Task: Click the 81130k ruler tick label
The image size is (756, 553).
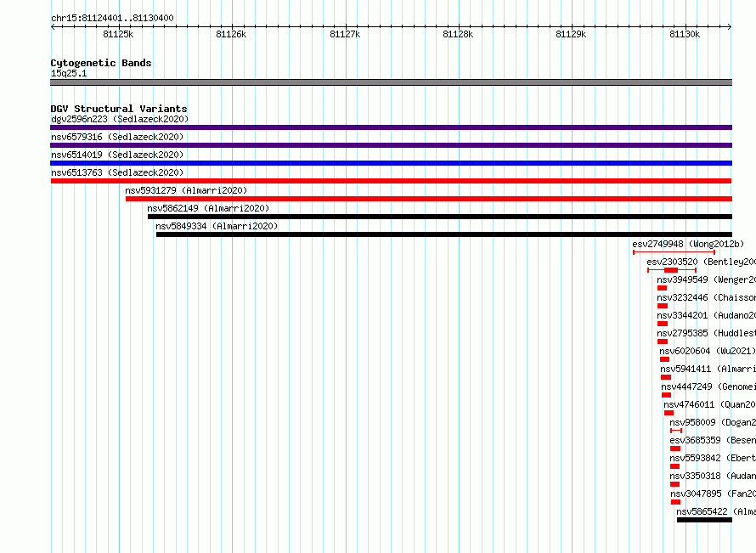Action: (685, 34)
